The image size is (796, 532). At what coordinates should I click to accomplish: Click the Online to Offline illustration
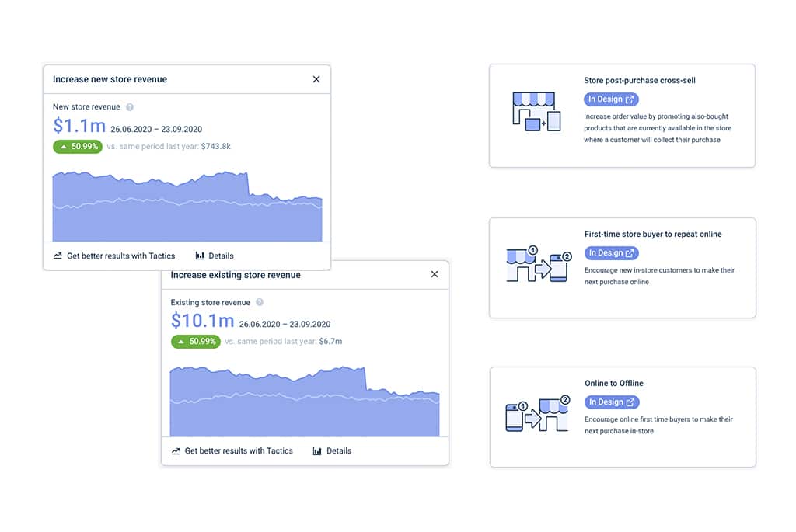pyautogui.click(x=538, y=413)
